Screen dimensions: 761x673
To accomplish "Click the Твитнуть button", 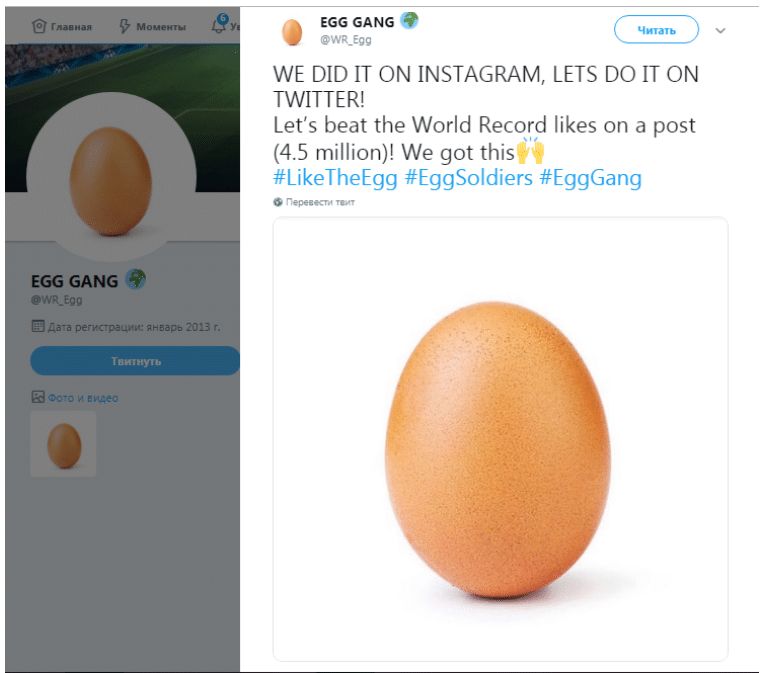I will [x=135, y=361].
